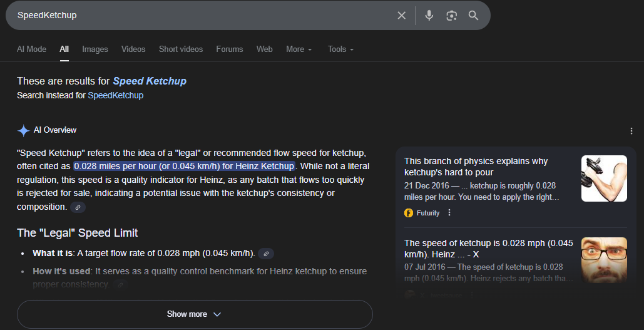
Task: Open the Tools dropdown
Action: pyautogui.click(x=340, y=49)
